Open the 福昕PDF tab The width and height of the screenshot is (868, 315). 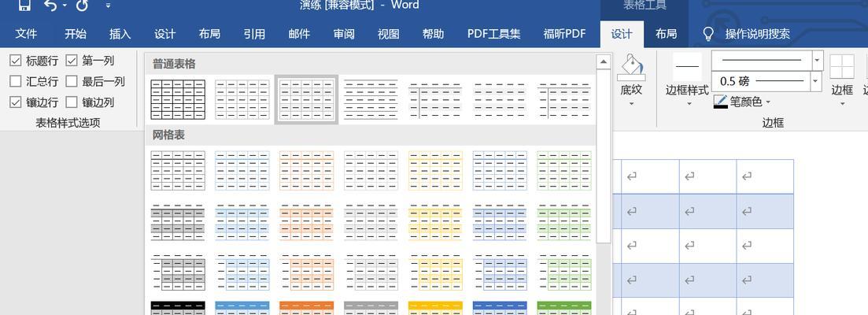(565, 35)
